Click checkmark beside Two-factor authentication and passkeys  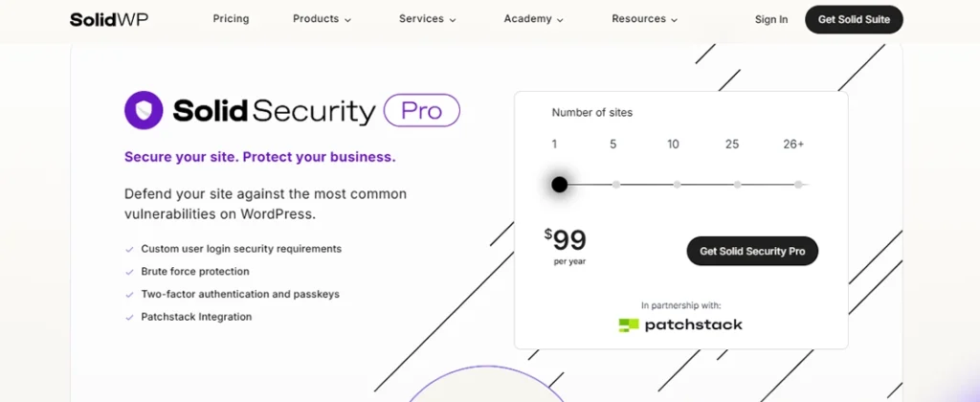click(129, 295)
